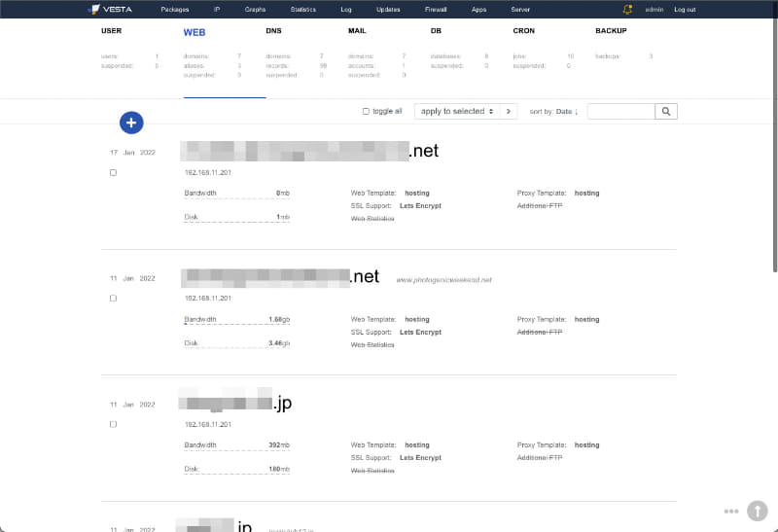Open the Log menu item

pos(346,10)
